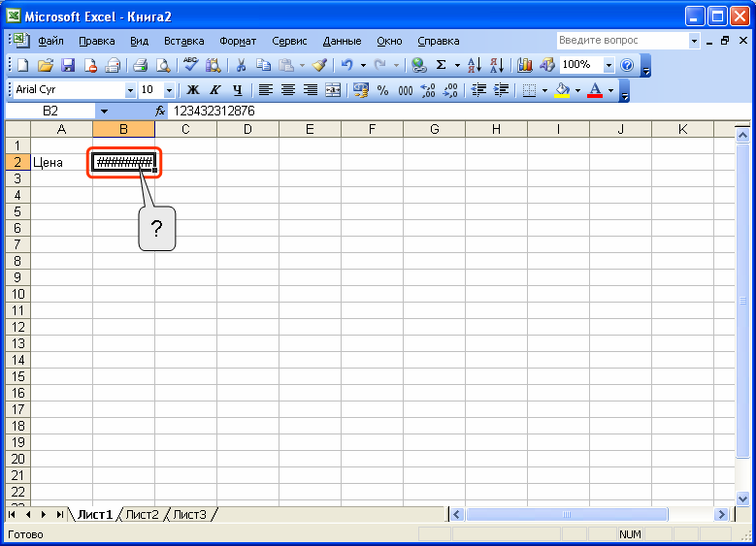
Task: Select the Лист1 sheet tab
Action: (x=94, y=515)
